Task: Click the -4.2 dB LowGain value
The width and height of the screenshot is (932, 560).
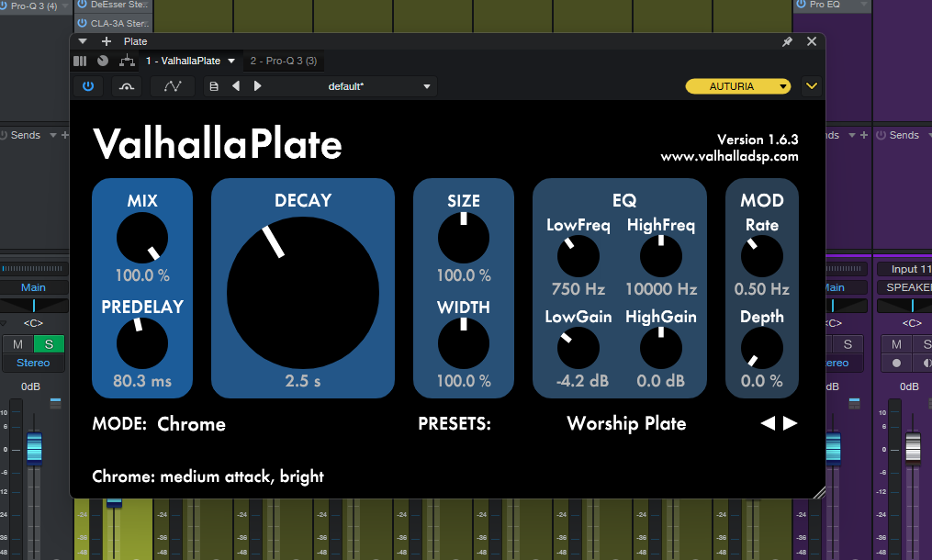Action: click(582, 380)
